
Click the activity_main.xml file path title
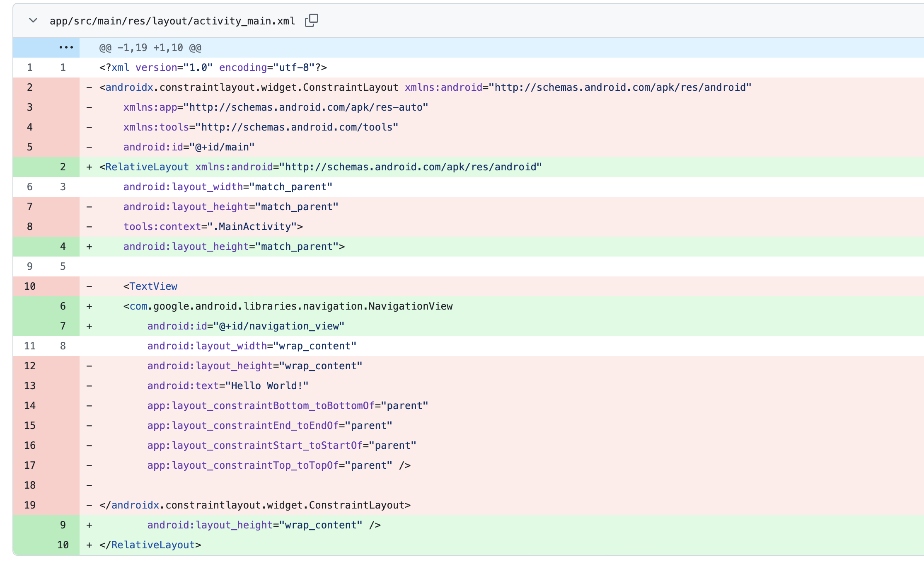[x=172, y=21]
